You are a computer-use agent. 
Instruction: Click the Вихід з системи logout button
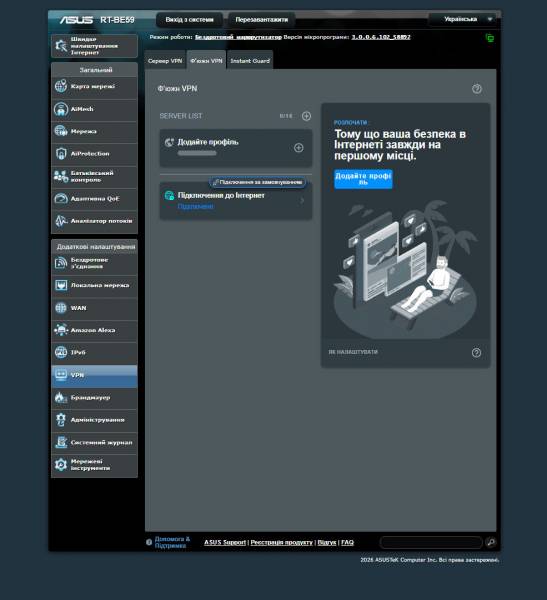189,20
